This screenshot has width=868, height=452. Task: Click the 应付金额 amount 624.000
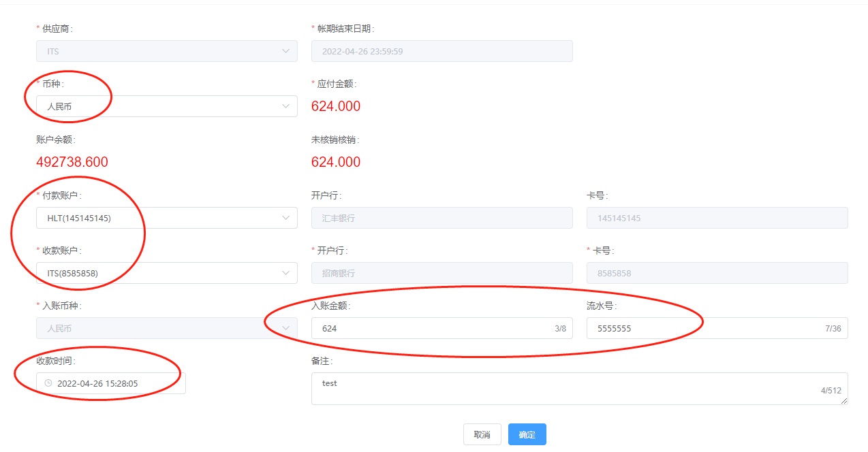coord(336,106)
